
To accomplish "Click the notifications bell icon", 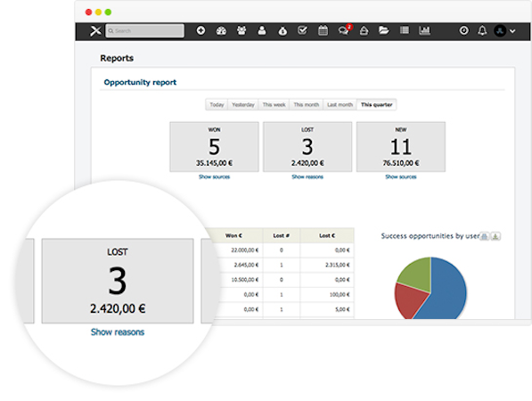I will (x=482, y=30).
